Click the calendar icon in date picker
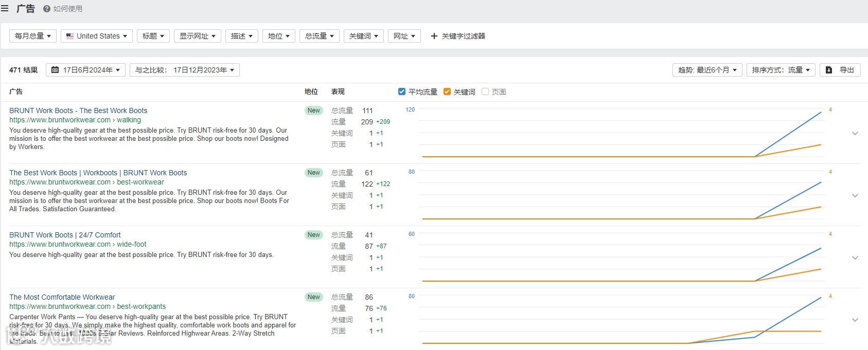 (55, 70)
